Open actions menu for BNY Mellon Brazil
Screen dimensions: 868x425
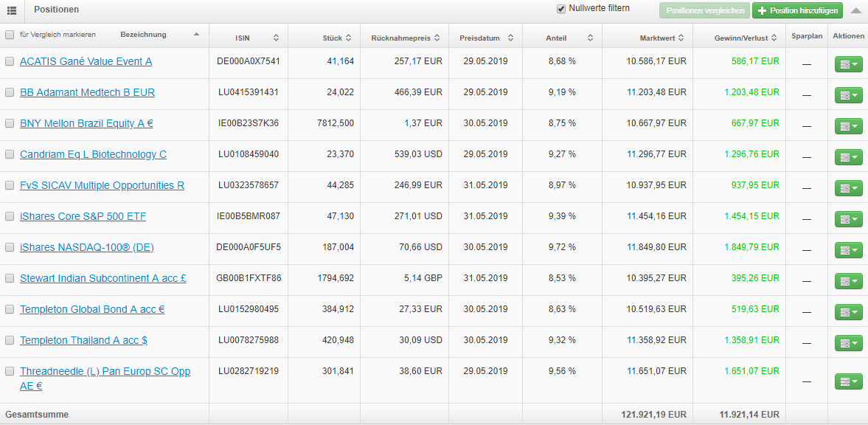[848, 127]
